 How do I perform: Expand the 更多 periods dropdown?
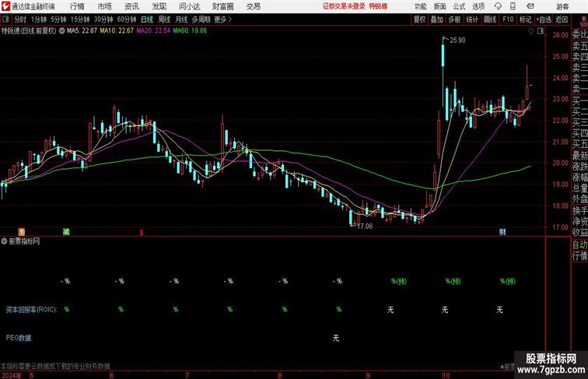click(x=223, y=19)
